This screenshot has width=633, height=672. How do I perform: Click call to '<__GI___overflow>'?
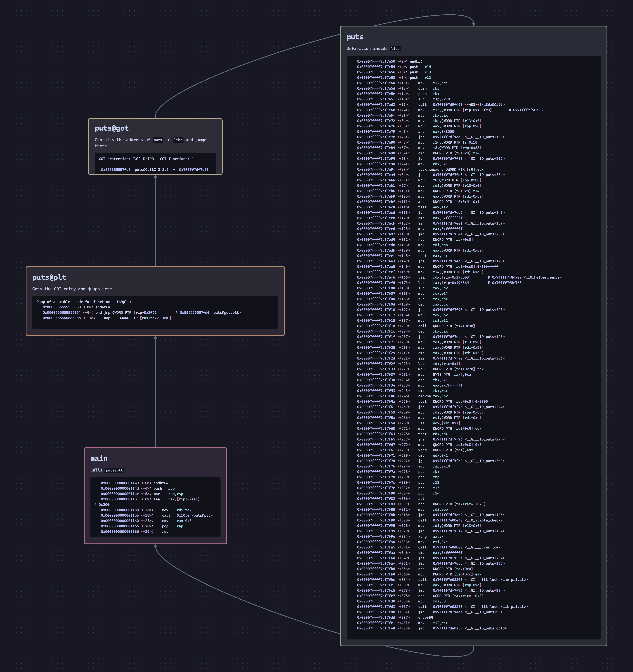[x=459, y=548]
